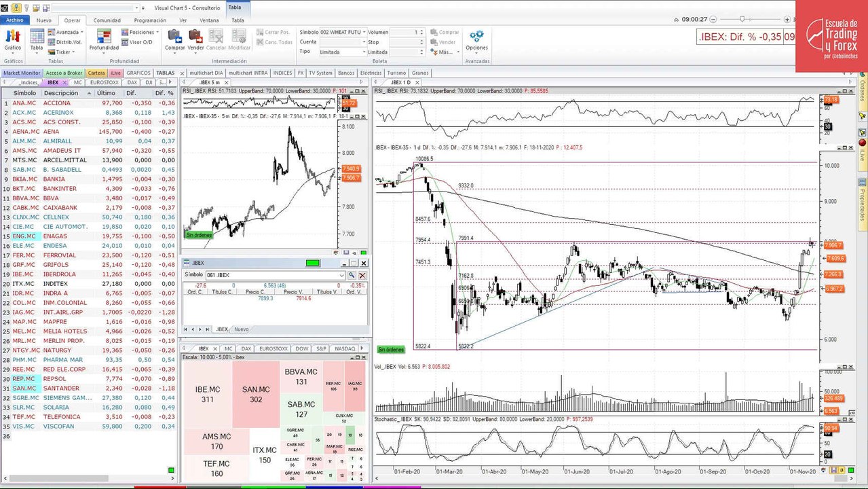The image size is (868, 489).
Task: Click zoom out minus button near clock
Action: (x=715, y=19)
